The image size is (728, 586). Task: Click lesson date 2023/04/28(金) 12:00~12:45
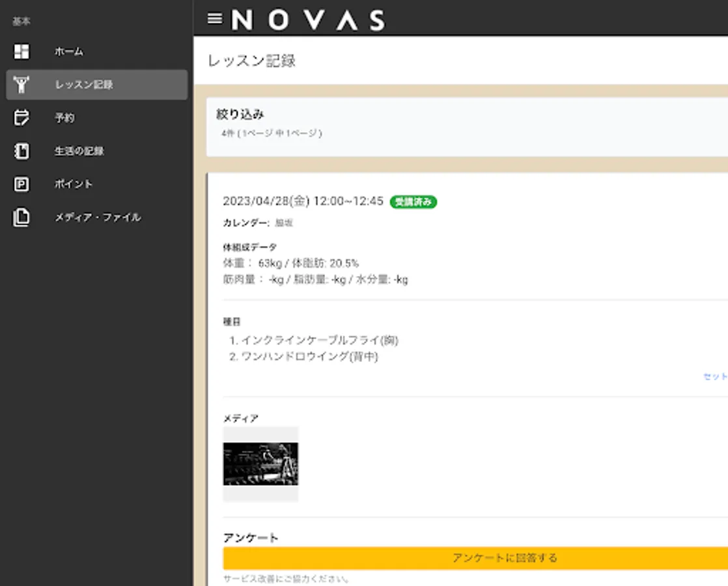tap(303, 201)
